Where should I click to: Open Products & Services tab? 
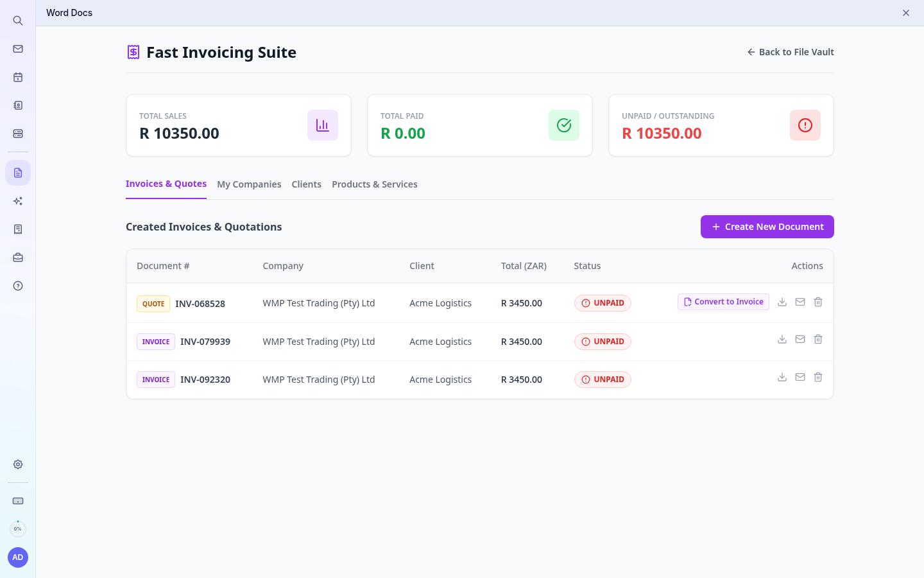[x=375, y=184]
